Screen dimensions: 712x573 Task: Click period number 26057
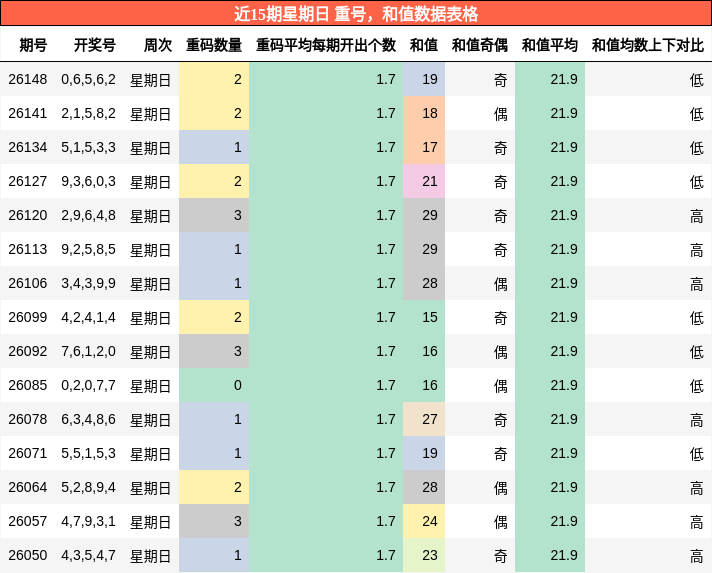28,521
